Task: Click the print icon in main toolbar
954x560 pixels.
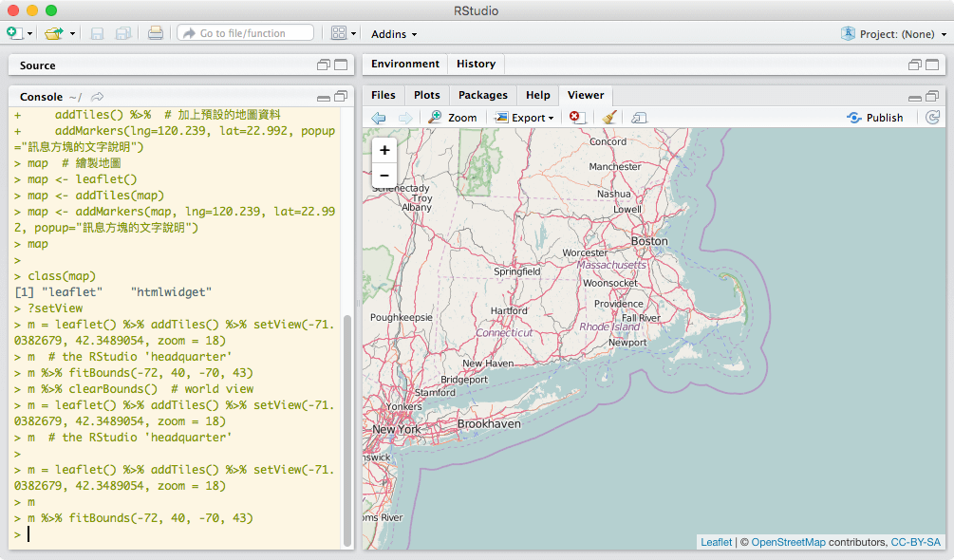Action: (156, 33)
